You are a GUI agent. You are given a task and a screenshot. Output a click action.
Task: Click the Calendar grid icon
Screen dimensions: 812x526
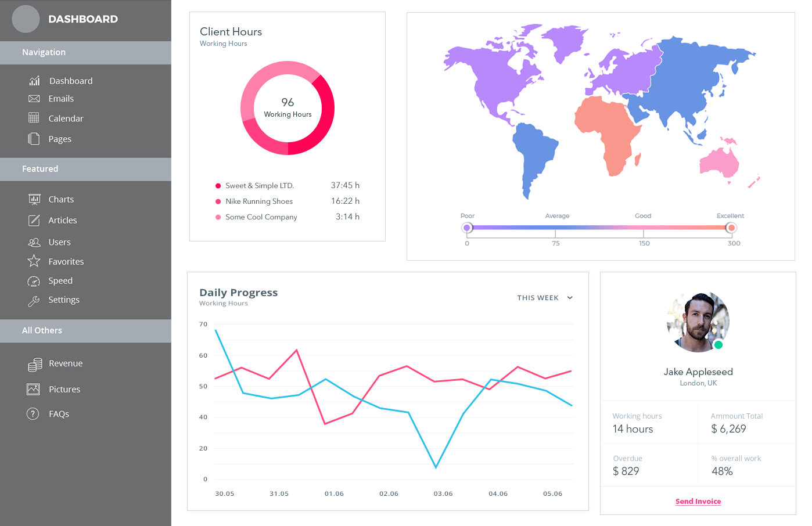34,118
